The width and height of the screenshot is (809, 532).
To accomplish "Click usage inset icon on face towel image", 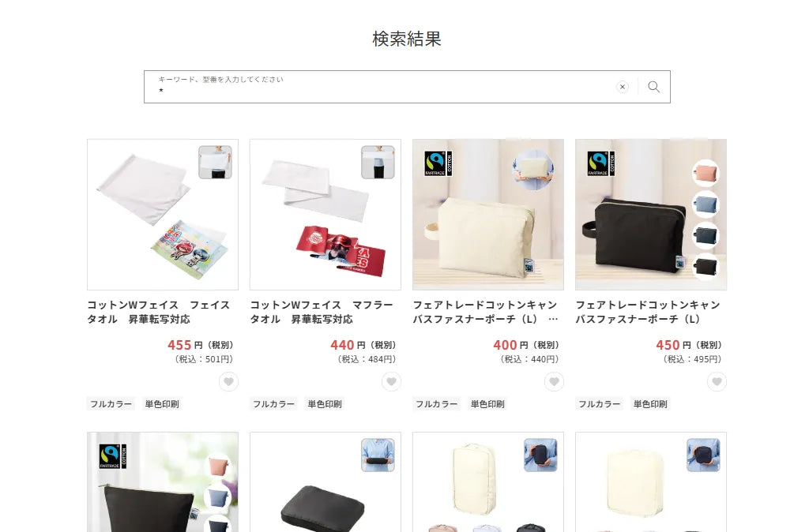I will tap(215, 162).
